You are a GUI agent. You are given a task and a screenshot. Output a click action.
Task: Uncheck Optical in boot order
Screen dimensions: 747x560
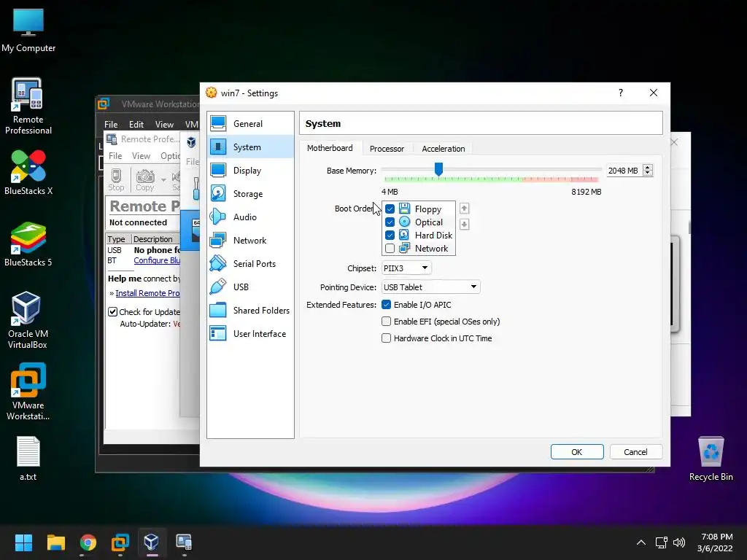coord(390,222)
